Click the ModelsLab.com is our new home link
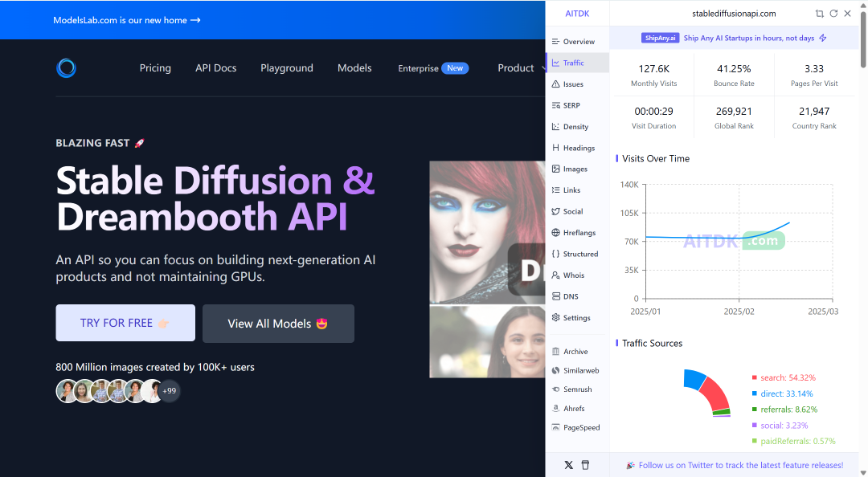 coord(127,20)
